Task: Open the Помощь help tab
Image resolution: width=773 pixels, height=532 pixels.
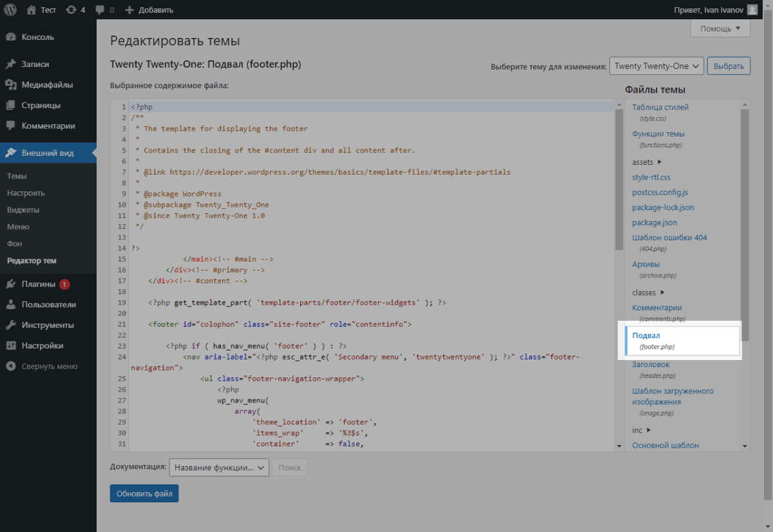Action: [720, 28]
